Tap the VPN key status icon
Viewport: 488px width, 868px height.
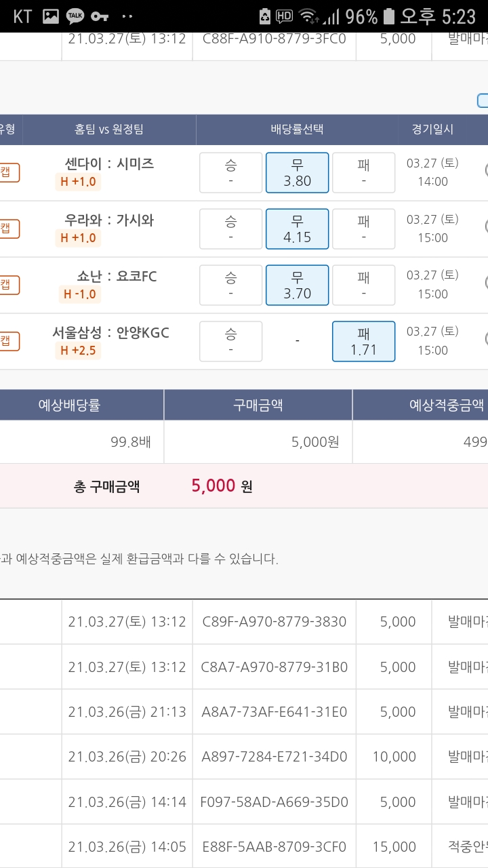tap(100, 16)
